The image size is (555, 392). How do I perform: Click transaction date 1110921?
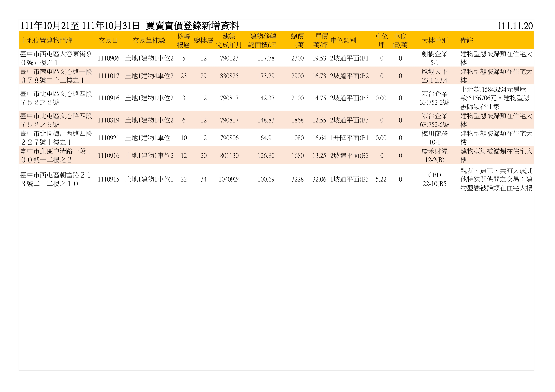[x=109, y=138]
